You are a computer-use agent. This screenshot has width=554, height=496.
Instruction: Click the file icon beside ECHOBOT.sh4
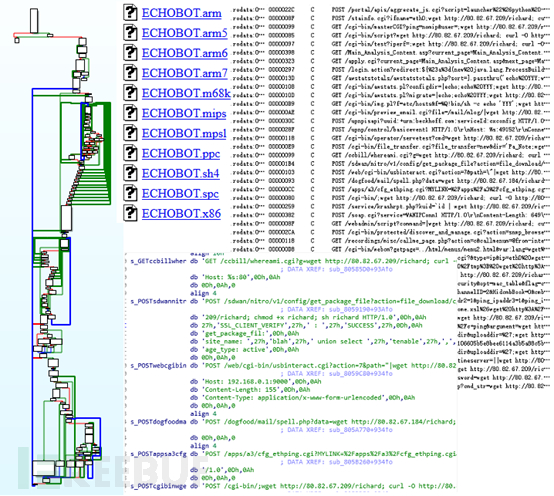[x=130, y=173]
